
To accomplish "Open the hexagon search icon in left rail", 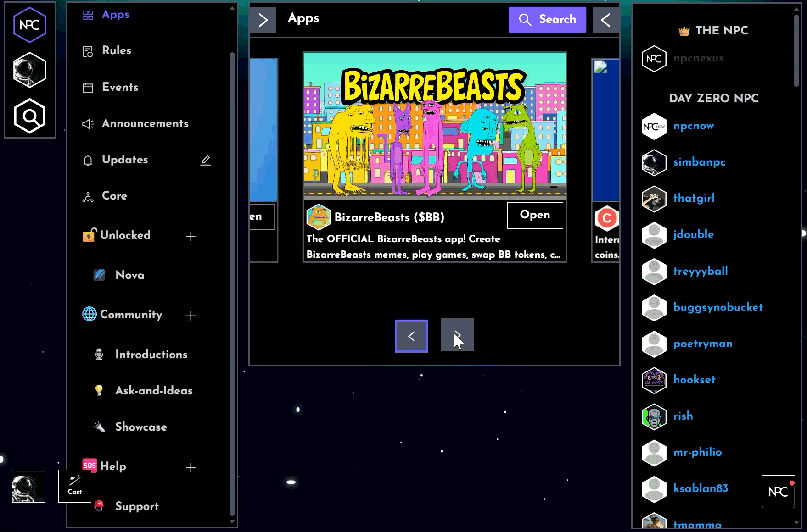I will [30, 116].
